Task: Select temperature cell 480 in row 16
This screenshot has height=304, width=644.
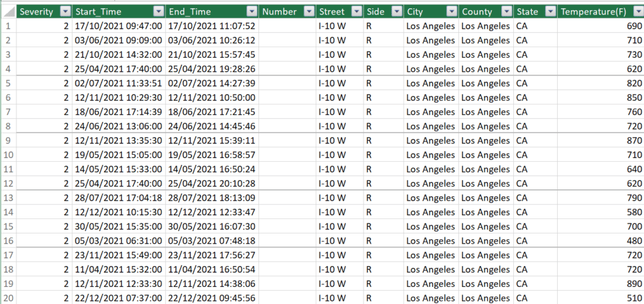Action: [601, 240]
